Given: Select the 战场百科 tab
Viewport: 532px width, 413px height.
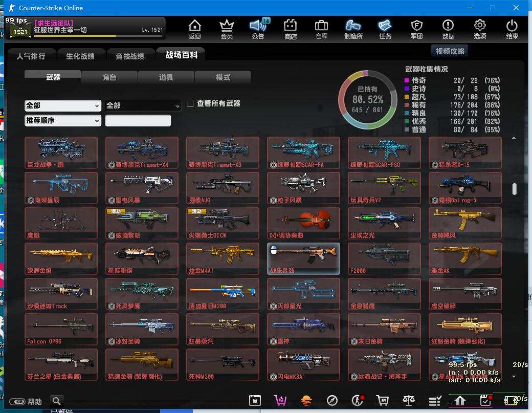Looking at the screenshot, I should pyautogui.click(x=181, y=55).
